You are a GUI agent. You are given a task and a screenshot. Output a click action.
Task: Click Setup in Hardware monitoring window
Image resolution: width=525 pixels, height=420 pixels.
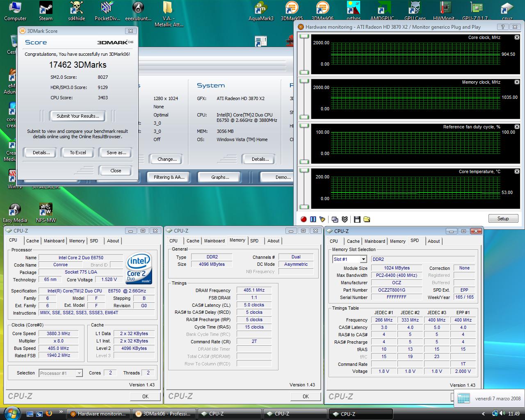pyautogui.click(x=503, y=219)
